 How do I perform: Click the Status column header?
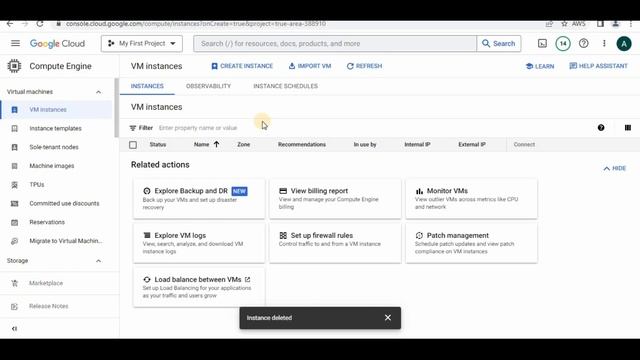point(158,144)
